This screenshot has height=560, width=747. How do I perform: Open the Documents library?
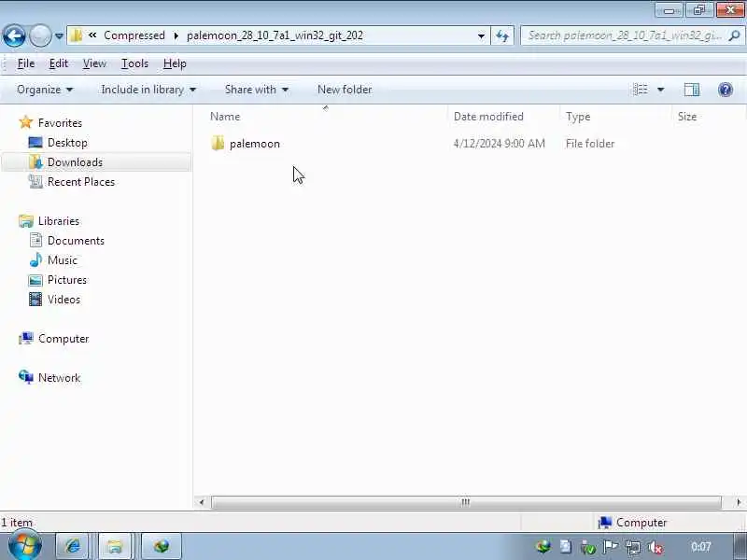(x=76, y=241)
